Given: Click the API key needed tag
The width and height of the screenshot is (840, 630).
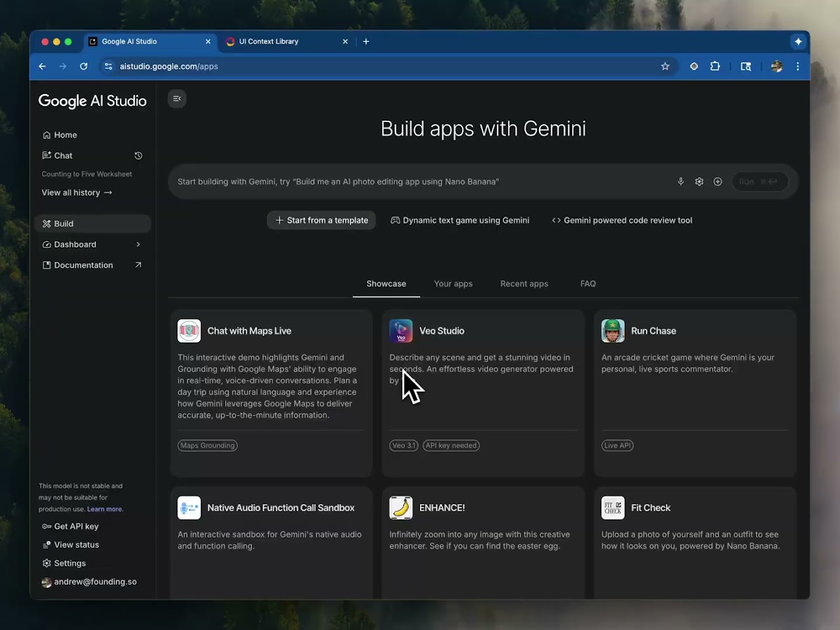Looking at the screenshot, I should [451, 446].
